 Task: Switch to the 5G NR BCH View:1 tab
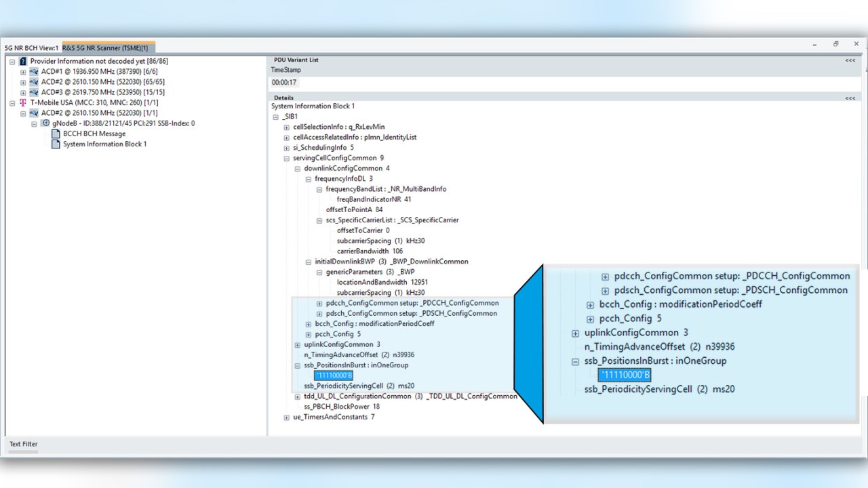[31, 48]
